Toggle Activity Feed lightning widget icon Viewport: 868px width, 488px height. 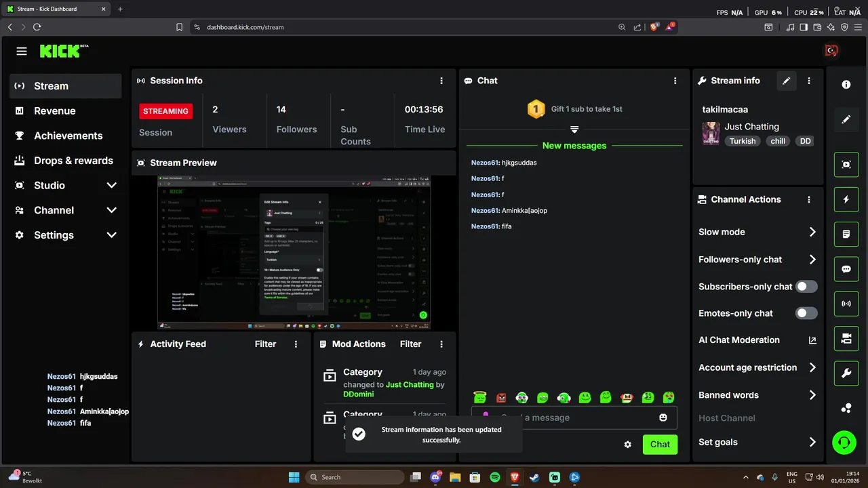[x=846, y=199]
